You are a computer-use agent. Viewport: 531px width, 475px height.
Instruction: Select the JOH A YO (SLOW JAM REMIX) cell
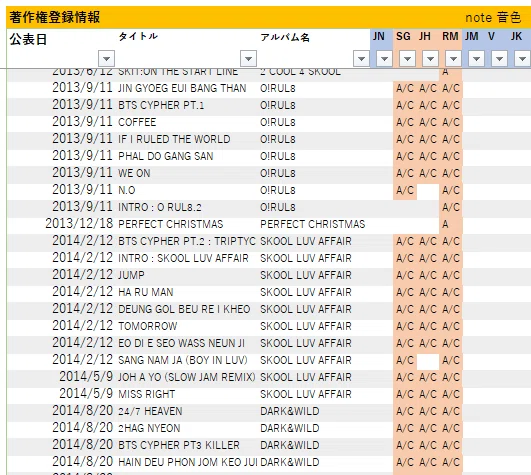pyautogui.click(x=187, y=377)
